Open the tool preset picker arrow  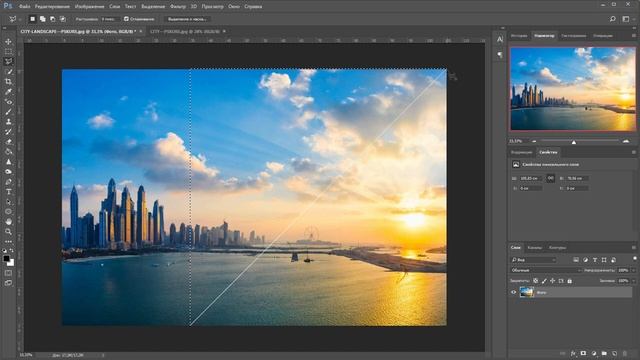click(x=20, y=19)
